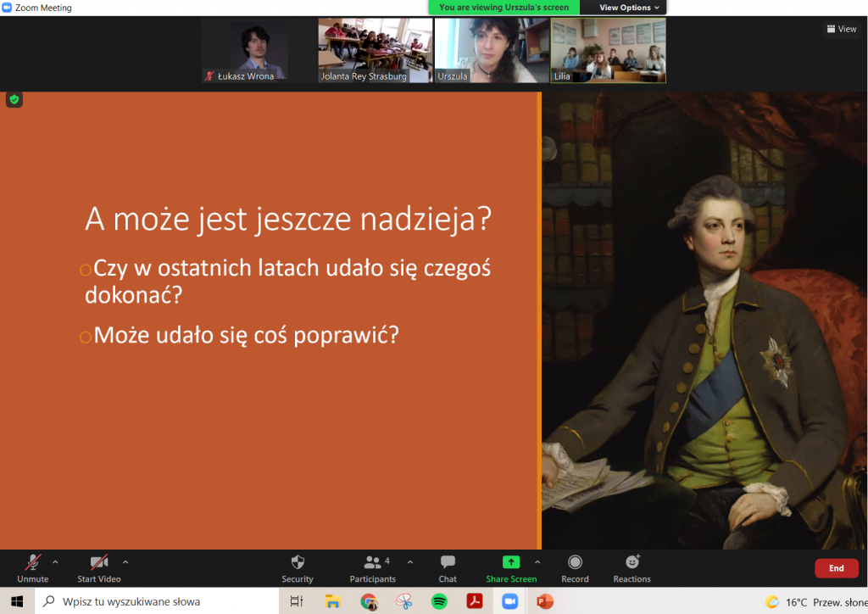The width and height of the screenshot is (868, 614).
Task: Open the Security shield options
Action: 297,567
